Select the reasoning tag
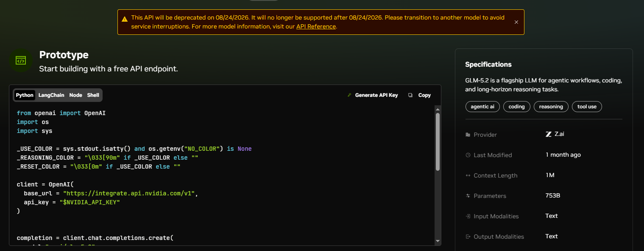 pyautogui.click(x=551, y=107)
